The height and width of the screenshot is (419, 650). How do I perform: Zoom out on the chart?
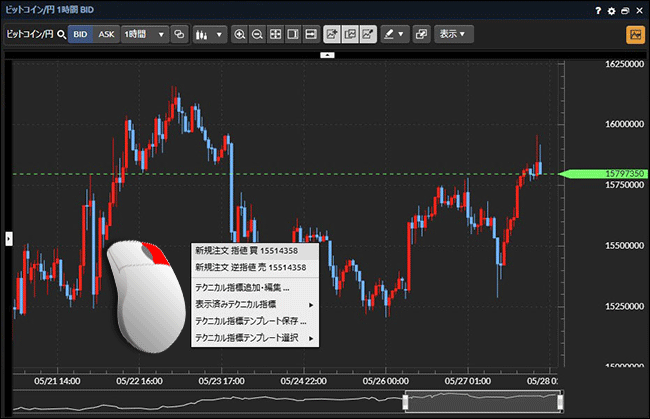tap(258, 34)
